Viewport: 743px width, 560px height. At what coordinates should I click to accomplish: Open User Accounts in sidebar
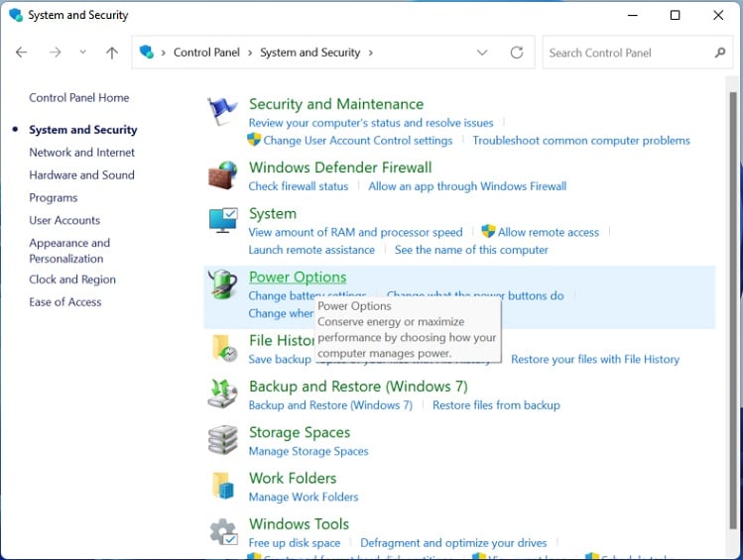64,221
